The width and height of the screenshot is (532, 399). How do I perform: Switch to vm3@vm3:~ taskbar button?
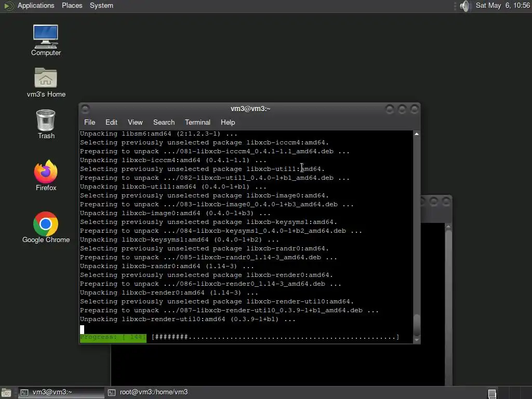point(61,392)
